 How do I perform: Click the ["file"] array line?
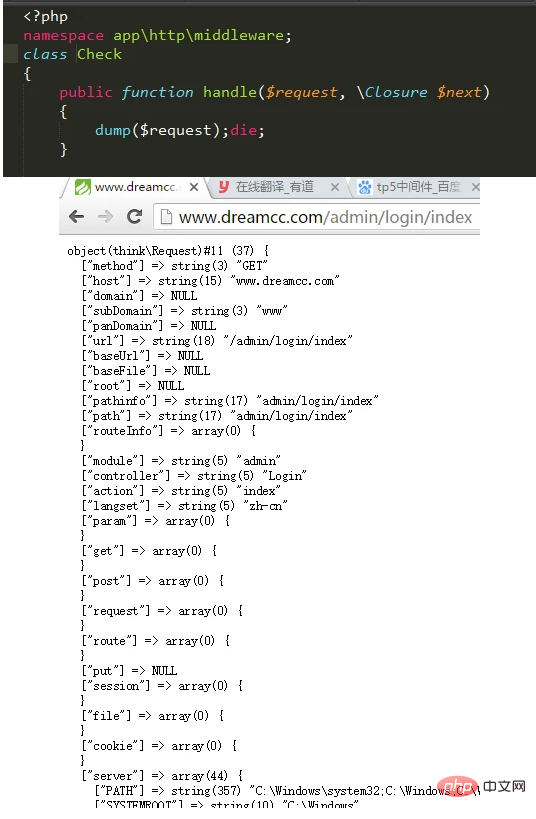point(153,717)
